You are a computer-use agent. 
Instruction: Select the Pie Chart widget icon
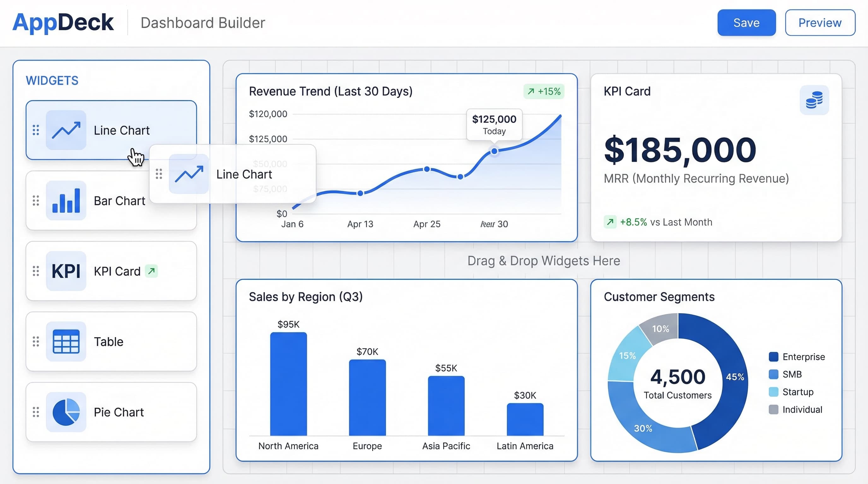pos(66,412)
